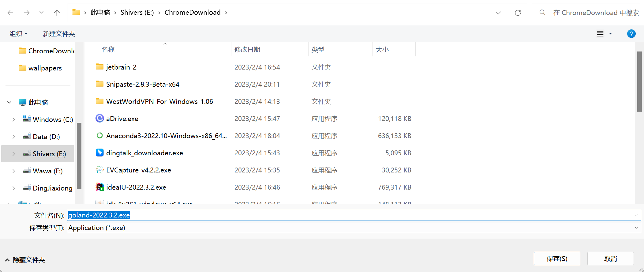Screen dimensions: 644x272
Task: Click the magnifier search icon
Action: click(542, 13)
